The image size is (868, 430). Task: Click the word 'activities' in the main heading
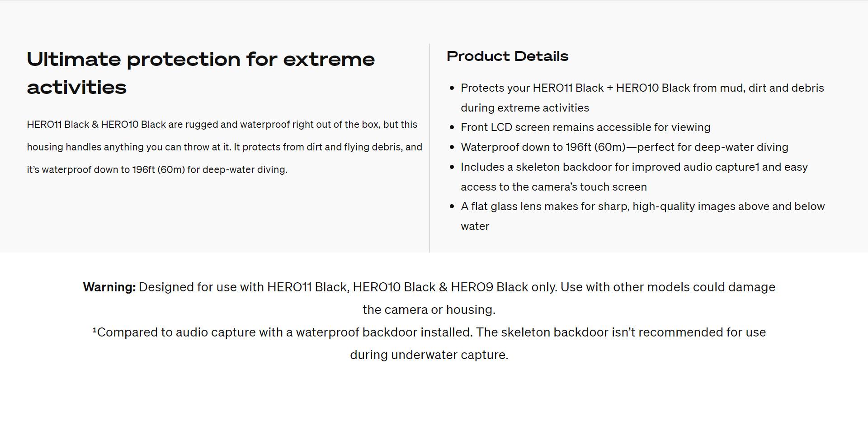click(x=77, y=87)
